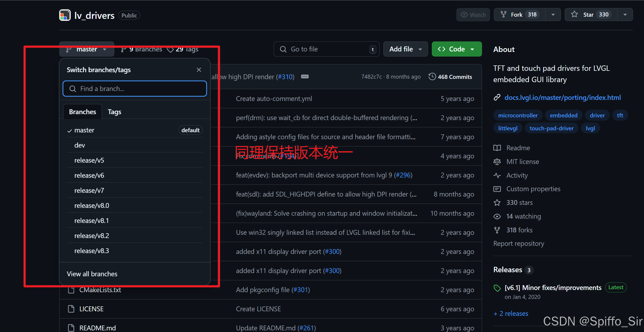This screenshot has height=332, width=644.
Task: Open the #261 README update link
Action: [307, 328]
